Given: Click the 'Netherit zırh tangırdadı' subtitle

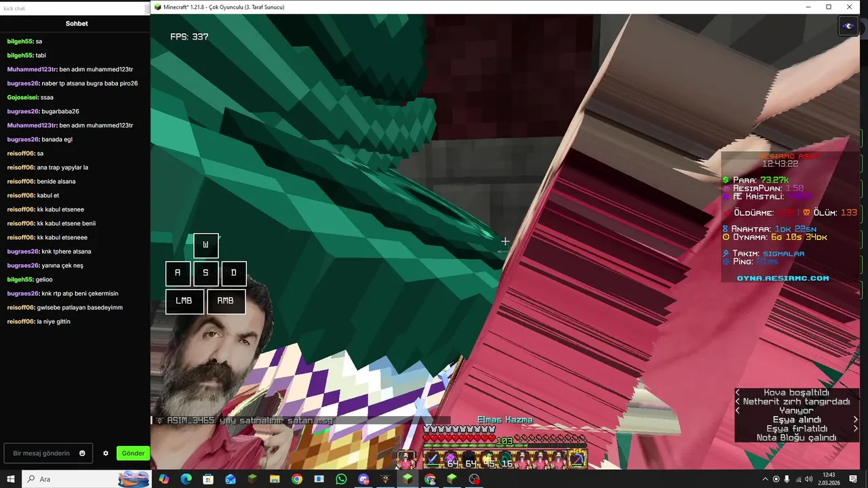Looking at the screenshot, I should click(796, 401).
